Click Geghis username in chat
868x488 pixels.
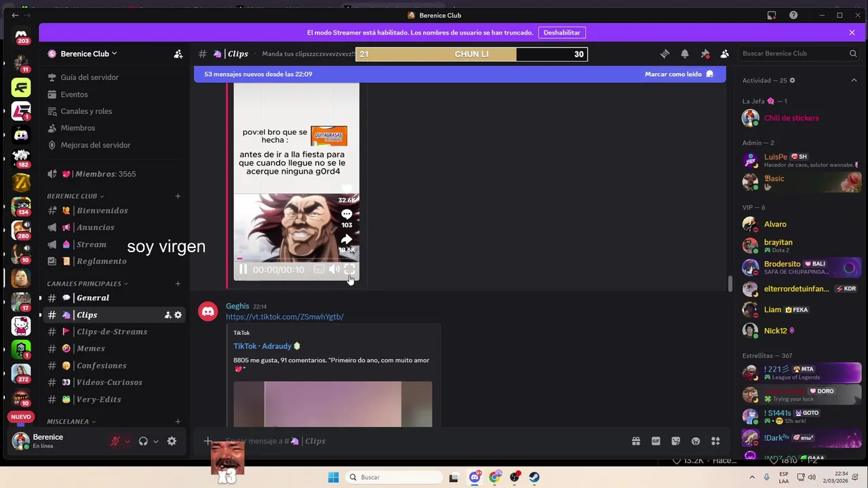coord(237,306)
